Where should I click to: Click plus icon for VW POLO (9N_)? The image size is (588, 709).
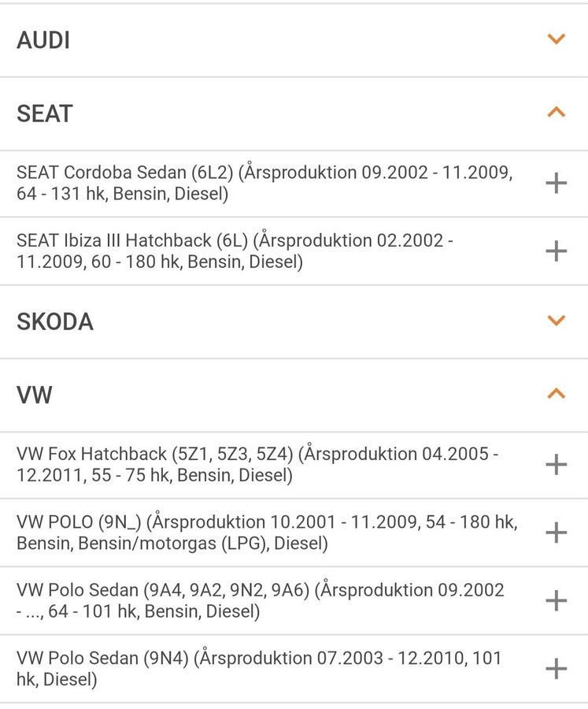pyautogui.click(x=556, y=533)
